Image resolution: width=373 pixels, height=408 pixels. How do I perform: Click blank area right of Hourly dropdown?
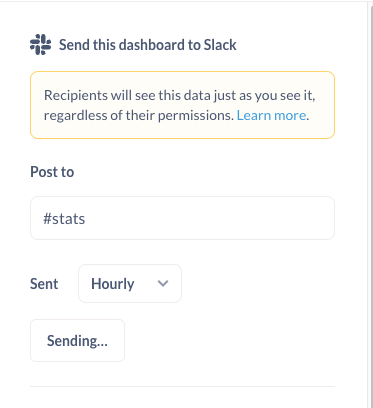[x=258, y=284]
